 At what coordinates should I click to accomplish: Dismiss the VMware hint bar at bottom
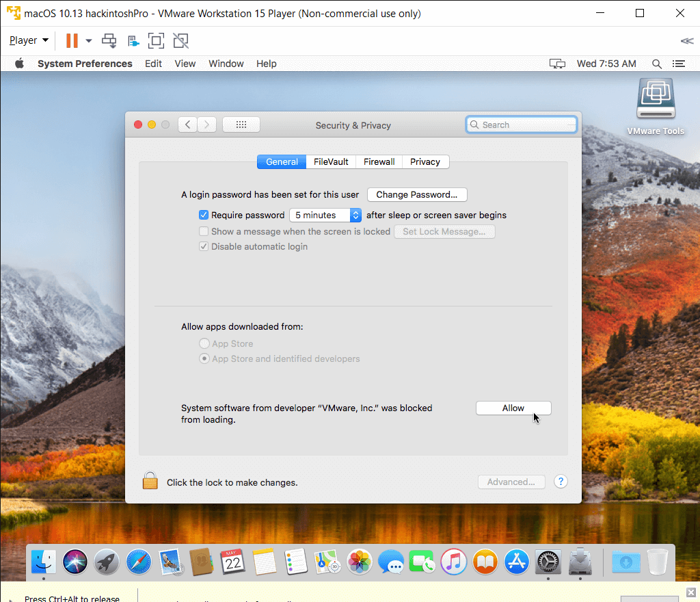[690, 592]
